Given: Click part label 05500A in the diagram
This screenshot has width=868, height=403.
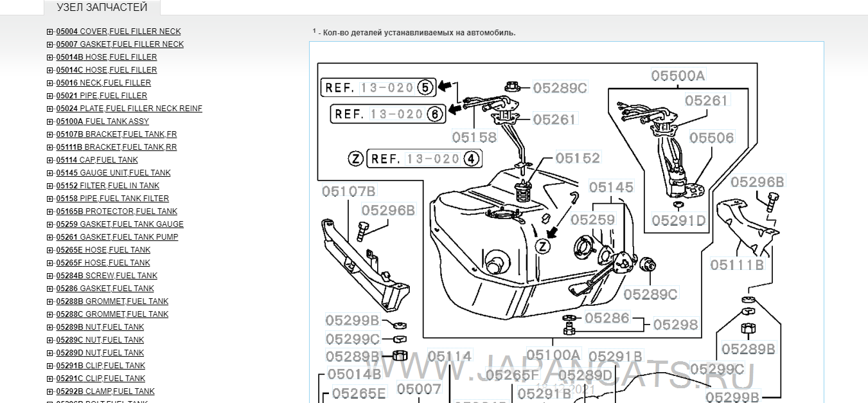Looking at the screenshot, I should click(678, 76).
